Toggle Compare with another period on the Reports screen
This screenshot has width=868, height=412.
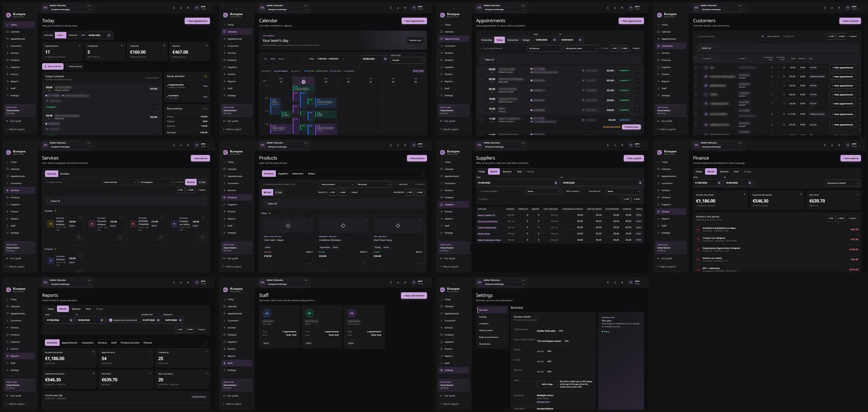(111, 320)
